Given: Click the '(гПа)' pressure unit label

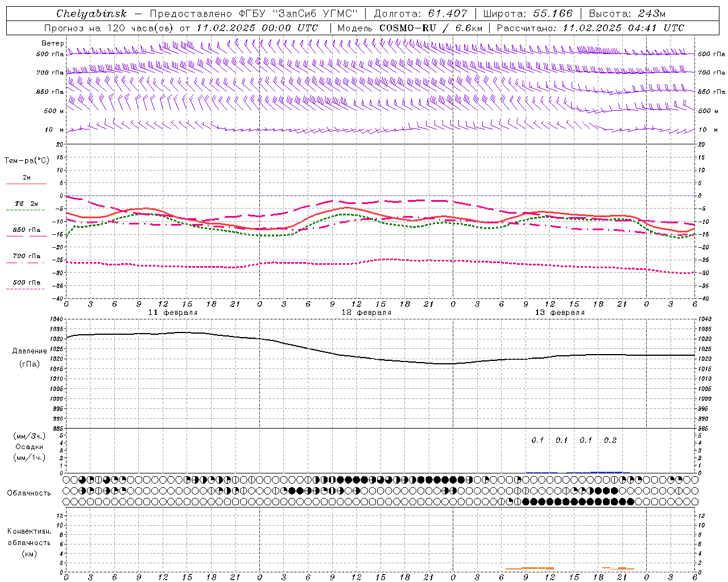Looking at the screenshot, I should (30, 364).
